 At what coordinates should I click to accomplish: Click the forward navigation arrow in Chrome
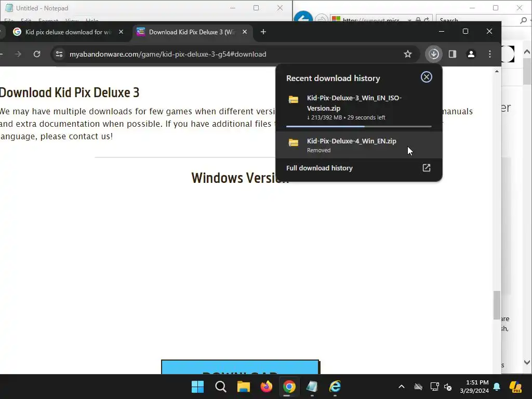[18, 54]
